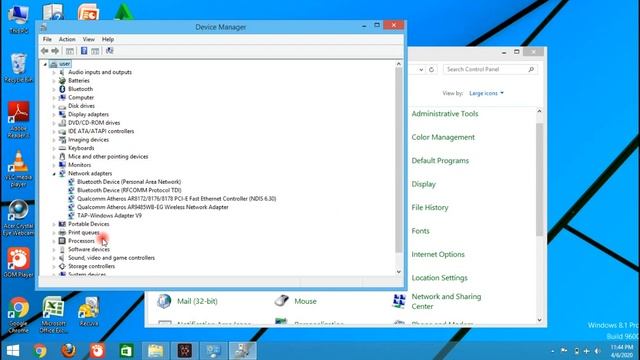
Task: Select DVD/CD-ROM drives row
Action: pyautogui.click(x=94, y=123)
